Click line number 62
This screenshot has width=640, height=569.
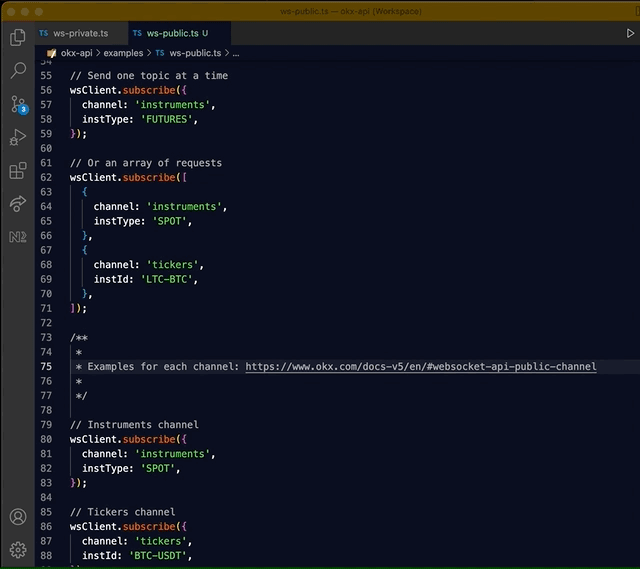(x=46, y=178)
